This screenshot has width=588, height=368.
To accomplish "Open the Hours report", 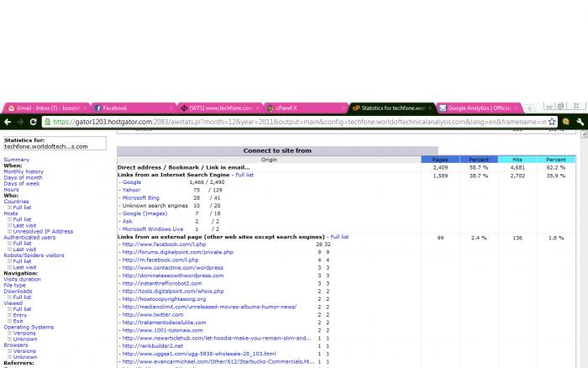I will [x=11, y=189].
